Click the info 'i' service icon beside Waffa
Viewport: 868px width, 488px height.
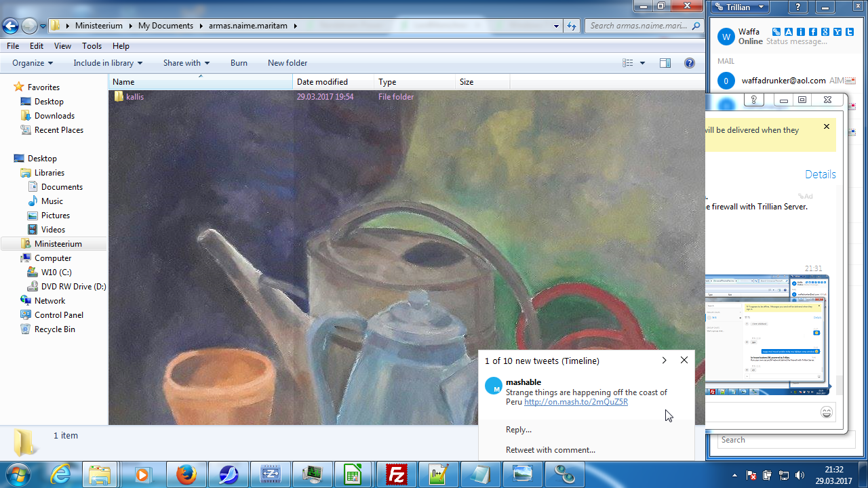[x=801, y=32]
